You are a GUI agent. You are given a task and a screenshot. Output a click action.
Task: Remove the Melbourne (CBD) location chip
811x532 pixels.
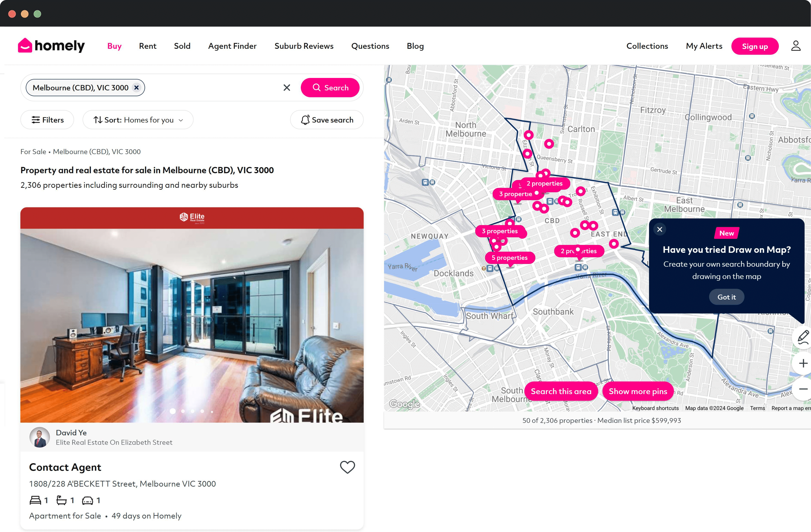pyautogui.click(x=136, y=88)
